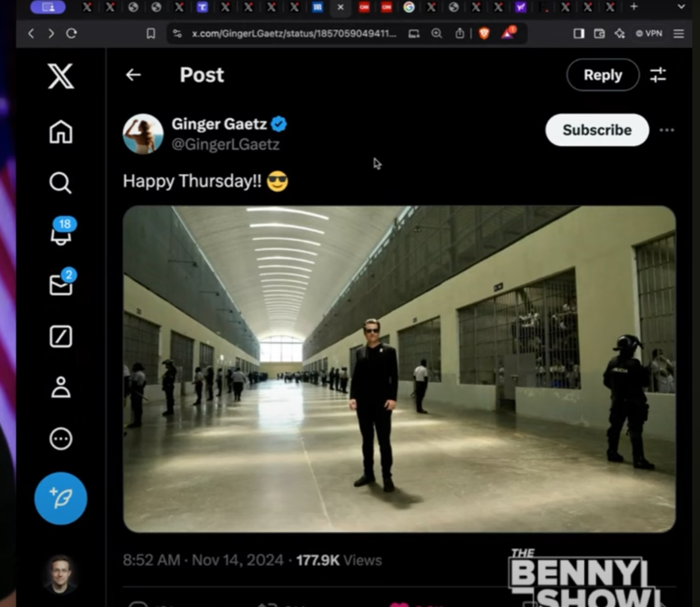Open the Brave hamburger menu

(x=679, y=33)
